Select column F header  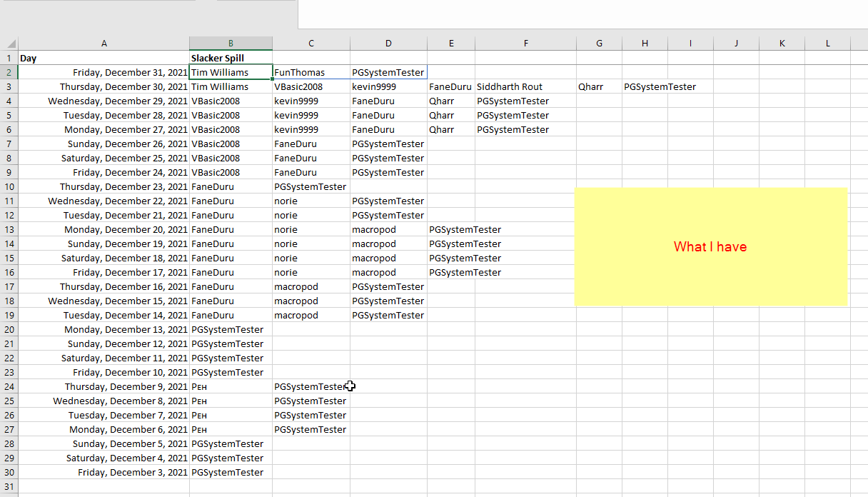click(526, 43)
